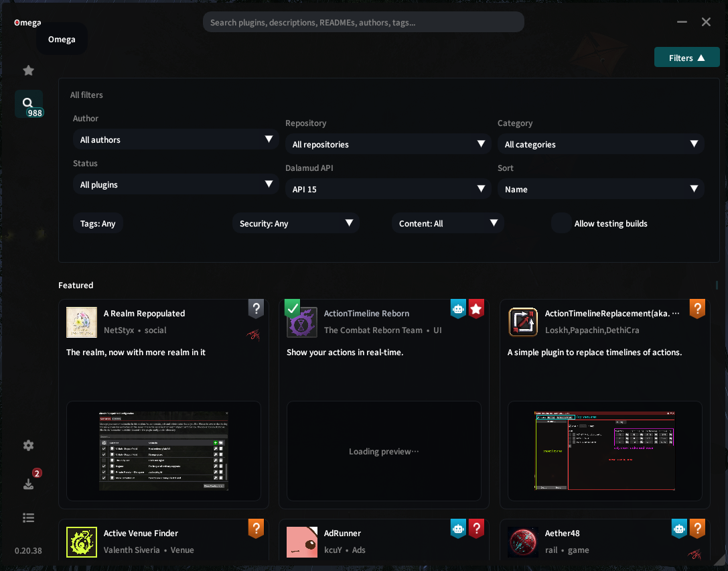Click the Omega tooltip label

coord(62,39)
